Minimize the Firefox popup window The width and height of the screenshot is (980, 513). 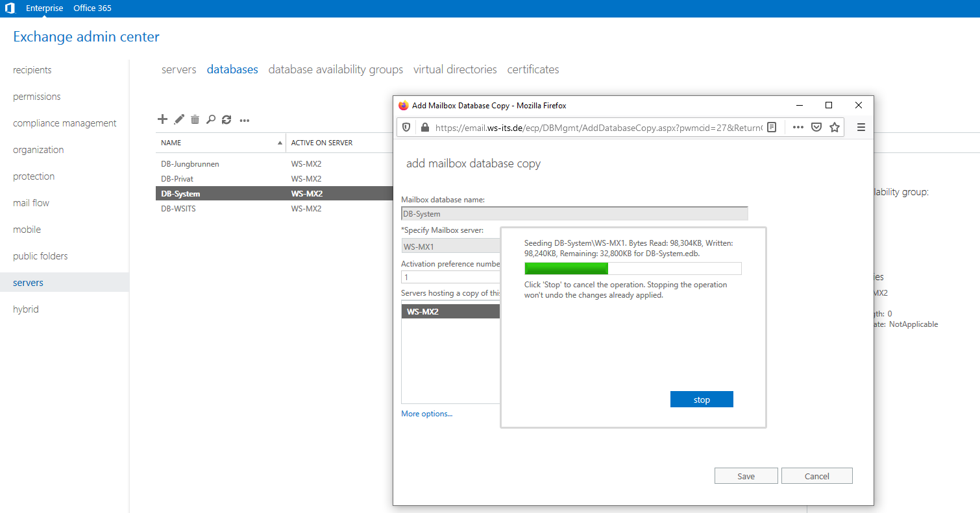[799, 105]
